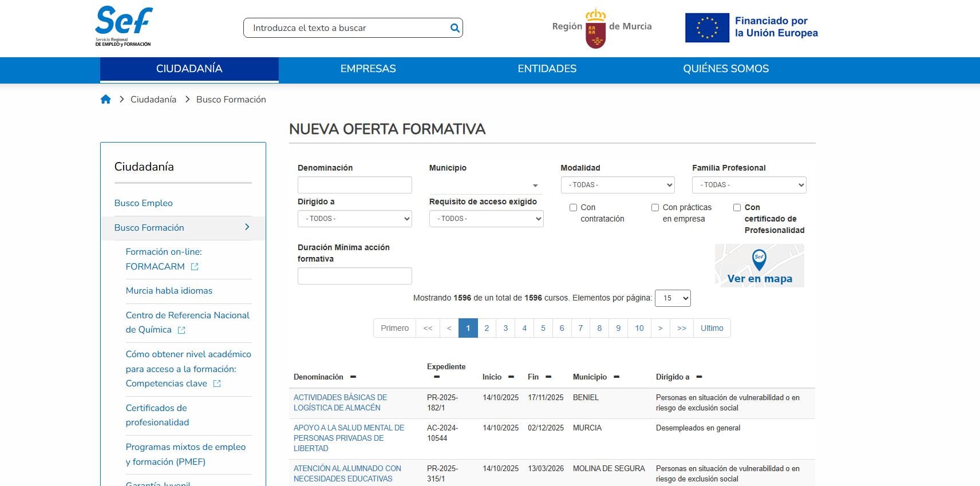
Task: Click the home breadcrumb icon
Action: 105,100
